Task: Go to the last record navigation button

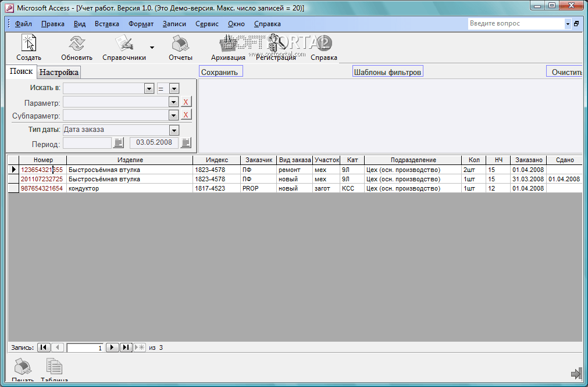Action: tap(126, 347)
